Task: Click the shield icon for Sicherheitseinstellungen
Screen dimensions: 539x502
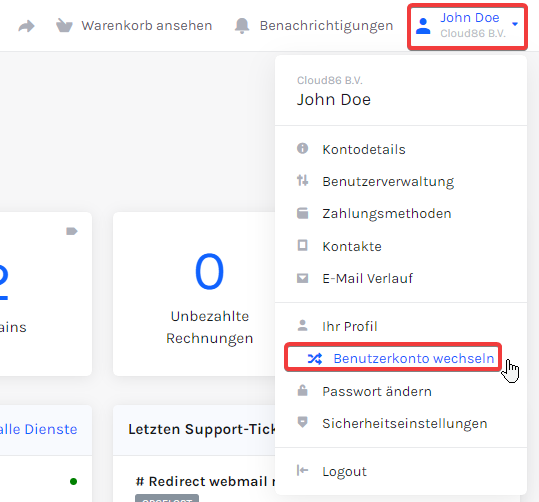Action: pyautogui.click(x=302, y=422)
